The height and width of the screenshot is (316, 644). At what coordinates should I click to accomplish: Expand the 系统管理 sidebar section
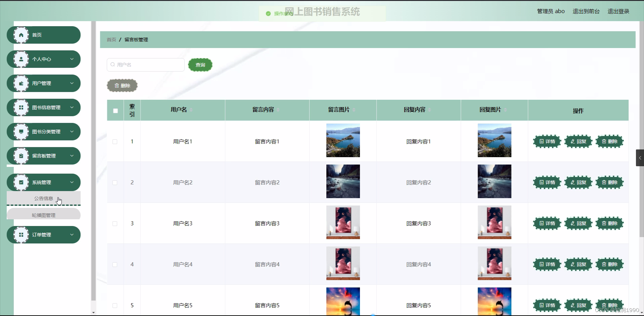(72, 182)
